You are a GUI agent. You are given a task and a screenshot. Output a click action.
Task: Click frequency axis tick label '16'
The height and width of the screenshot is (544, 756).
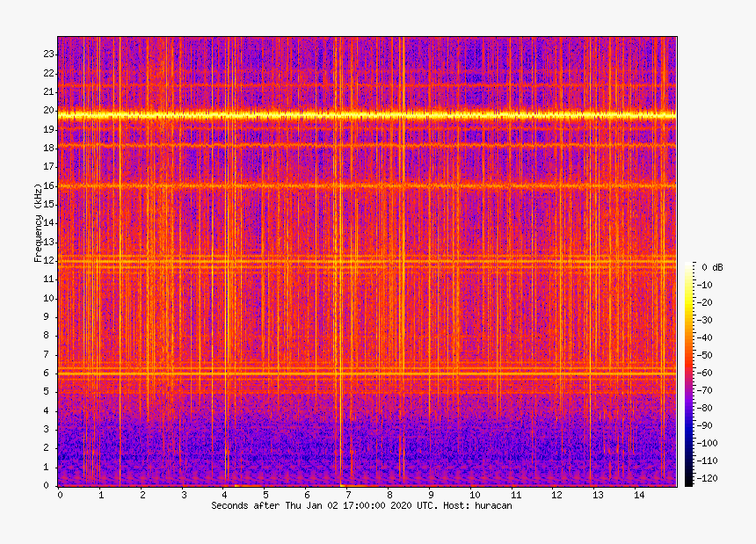48,186
